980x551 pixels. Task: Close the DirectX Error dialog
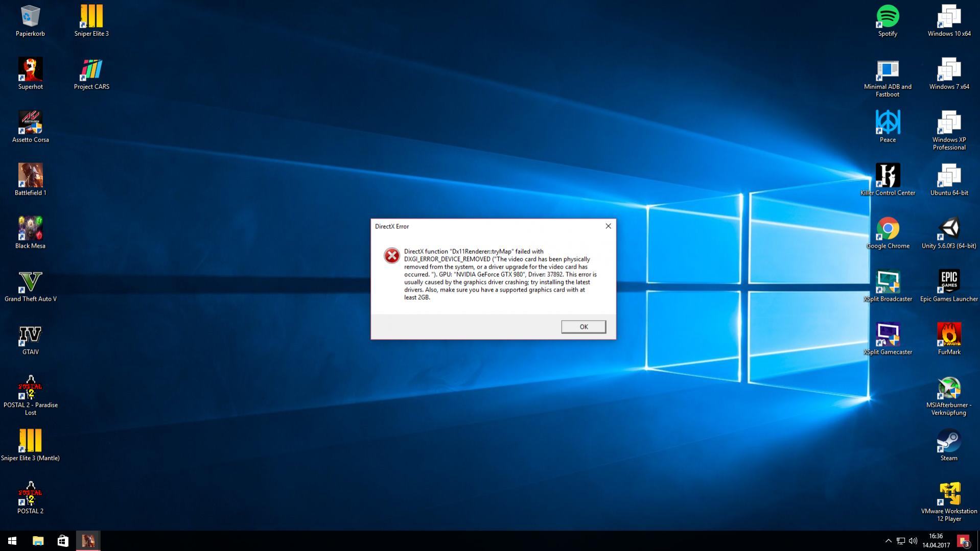[608, 226]
